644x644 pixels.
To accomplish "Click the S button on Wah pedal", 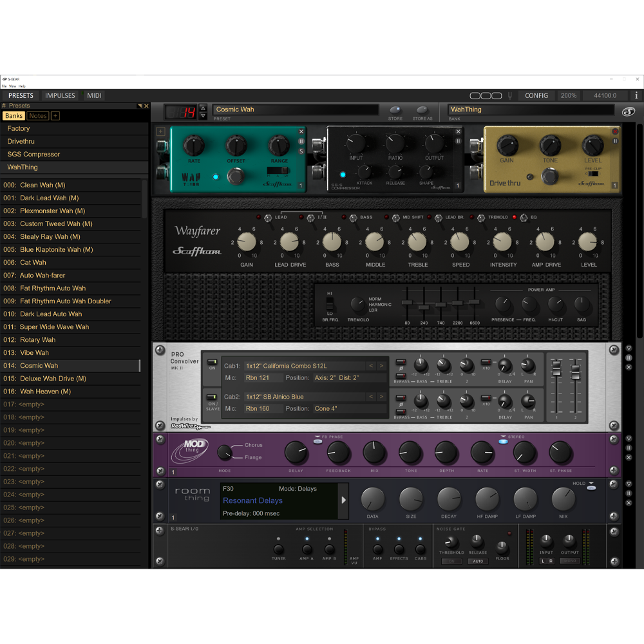I will tap(301, 151).
